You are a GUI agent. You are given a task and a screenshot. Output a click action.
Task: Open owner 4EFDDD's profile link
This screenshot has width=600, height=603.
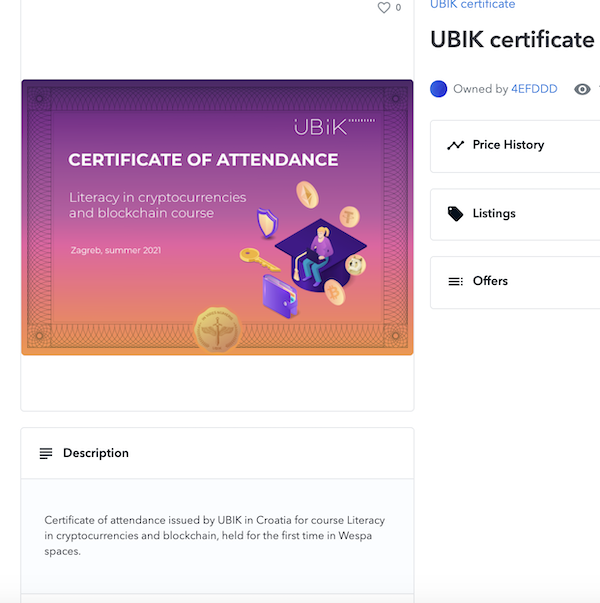point(534,89)
